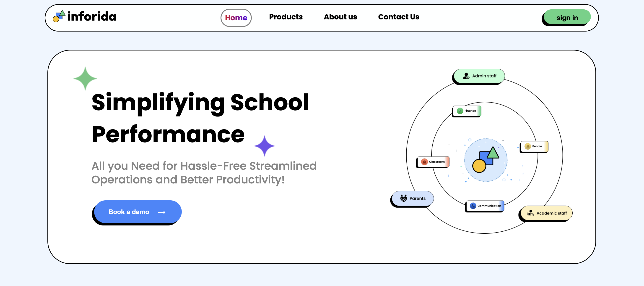Screen dimensions: 644x286
Task: Open the Home nav tab
Action: [236, 18]
